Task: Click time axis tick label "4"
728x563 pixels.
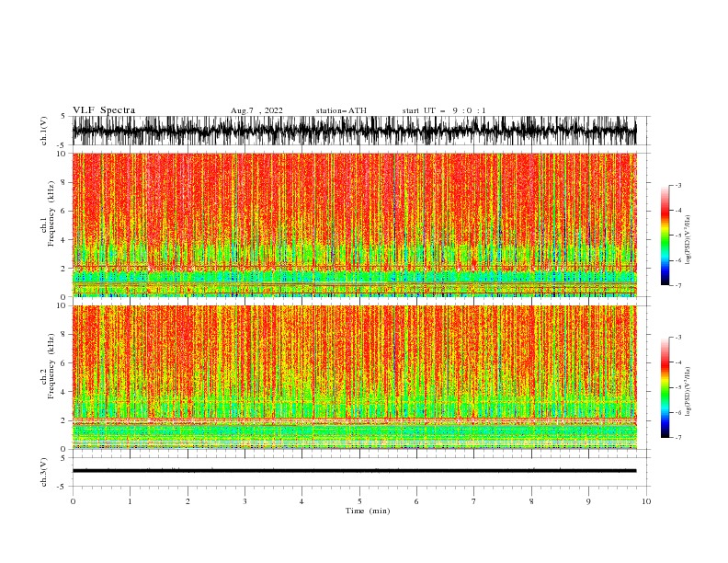Action: tap(301, 501)
